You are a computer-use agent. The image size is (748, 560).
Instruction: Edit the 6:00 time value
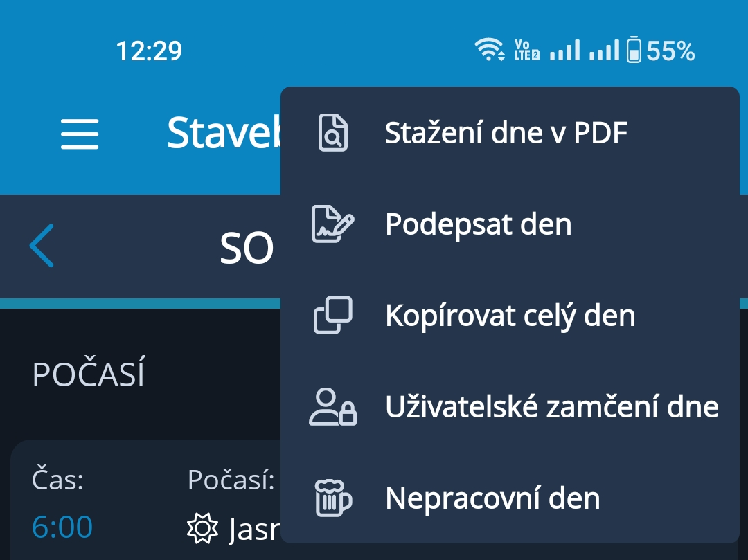[x=62, y=527]
